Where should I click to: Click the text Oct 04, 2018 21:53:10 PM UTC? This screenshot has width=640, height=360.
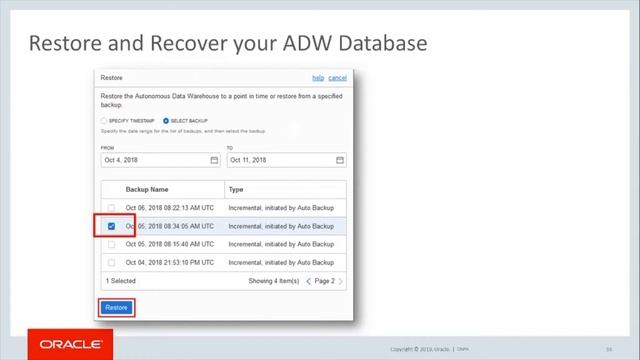(x=170, y=262)
